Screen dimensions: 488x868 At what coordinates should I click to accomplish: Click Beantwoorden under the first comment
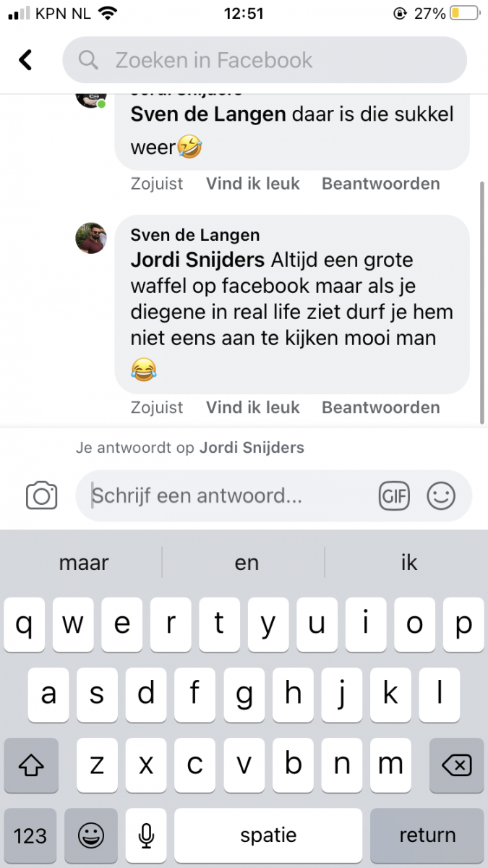click(x=381, y=184)
